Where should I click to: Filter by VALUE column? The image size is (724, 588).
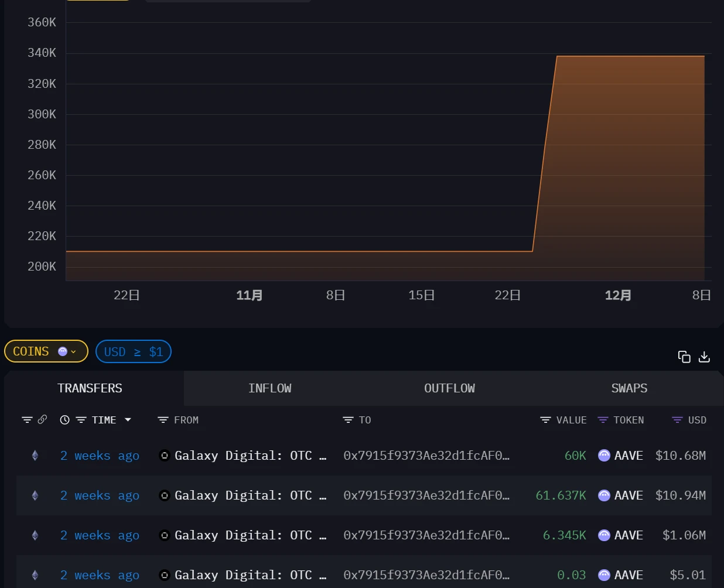click(x=545, y=420)
